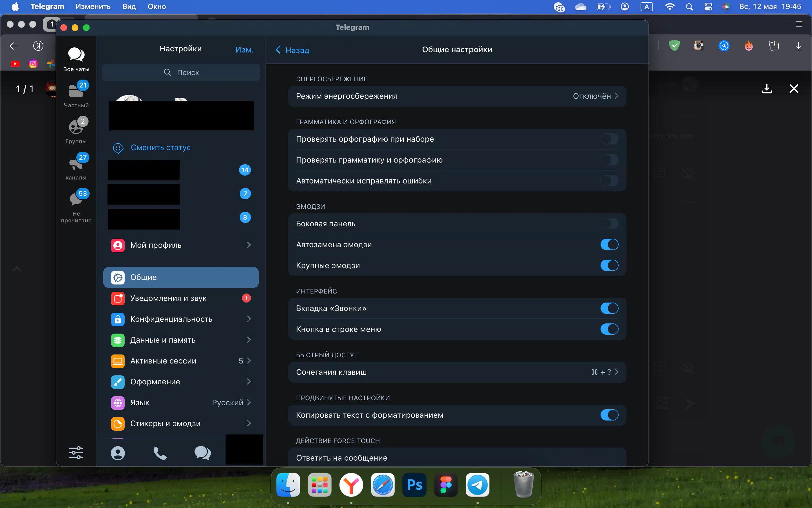This screenshot has width=812, height=508.
Task: Open Chats tab bubbles icon at bottom
Action: click(x=202, y=453)
